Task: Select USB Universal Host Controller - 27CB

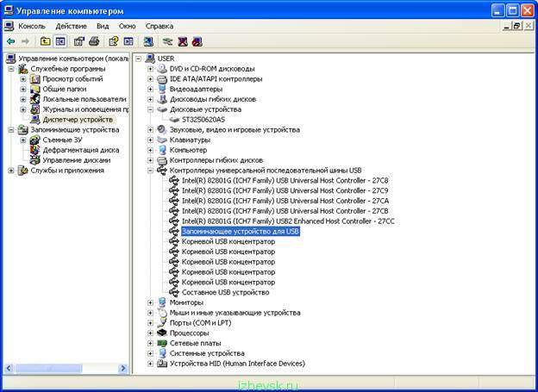Action: click(x=285, y=211)
